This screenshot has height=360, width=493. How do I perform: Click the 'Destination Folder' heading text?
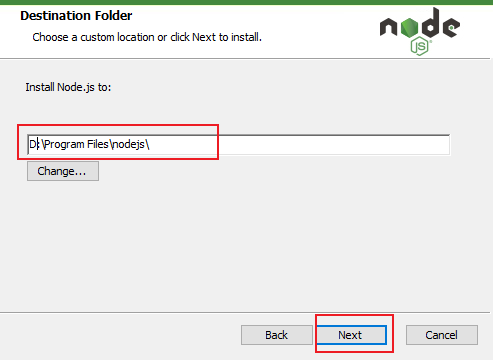[76, 16]
